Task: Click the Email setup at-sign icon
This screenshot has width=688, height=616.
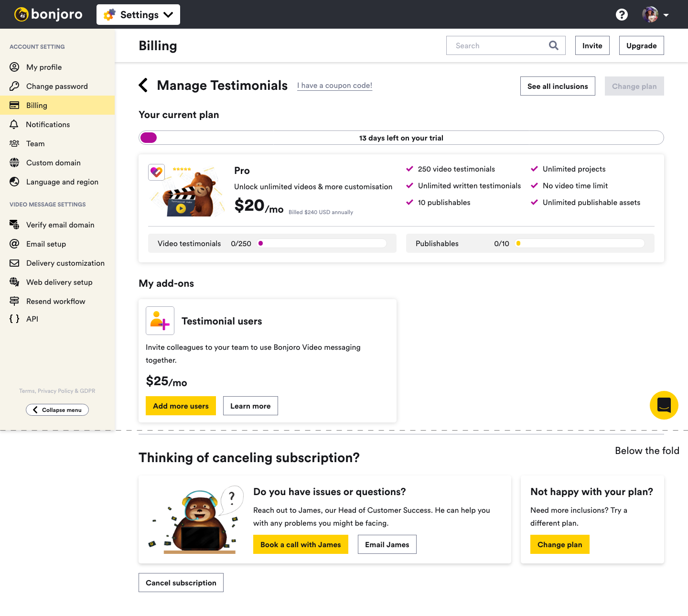Action: [14, 244]
